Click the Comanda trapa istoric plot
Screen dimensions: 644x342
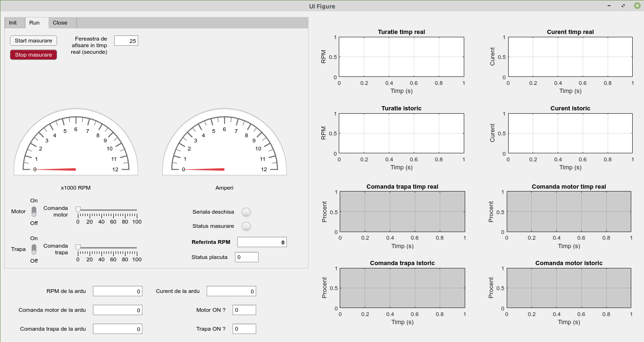point(402,288)
